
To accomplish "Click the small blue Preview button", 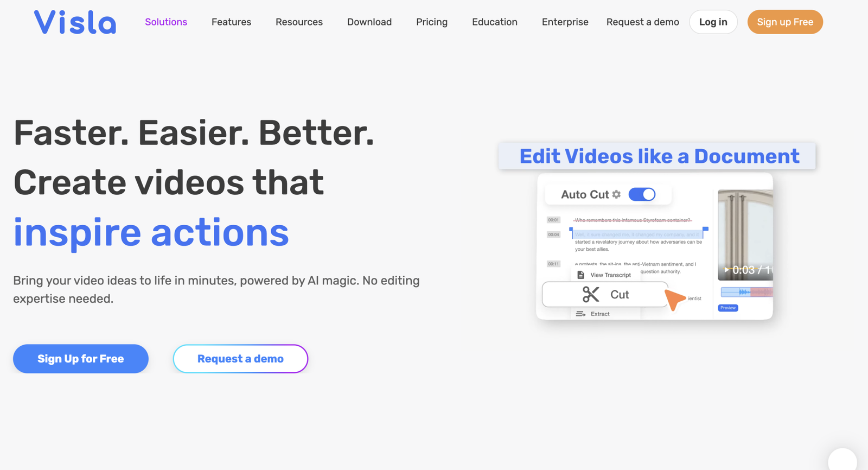I will pos(728,308).
